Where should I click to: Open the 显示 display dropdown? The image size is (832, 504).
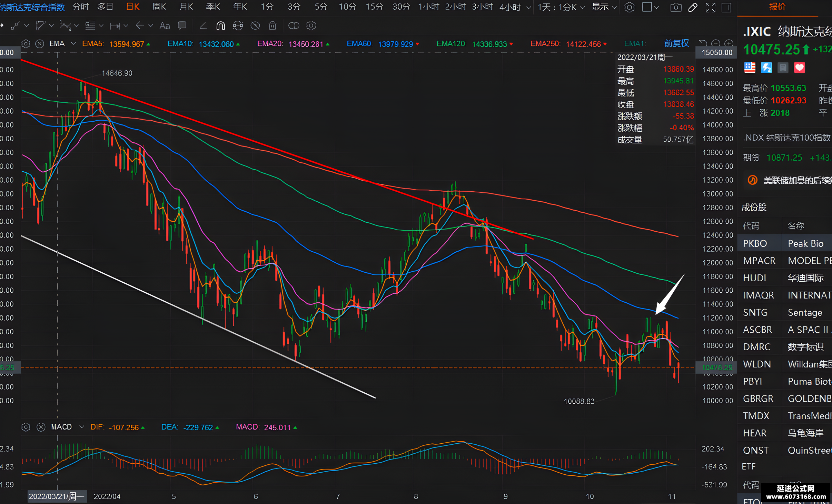(x=604, y=7)
